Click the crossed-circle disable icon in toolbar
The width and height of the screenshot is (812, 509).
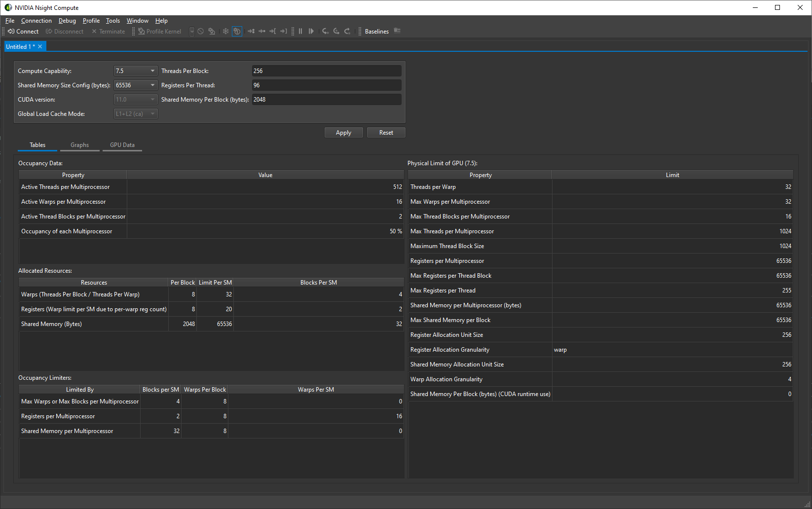(201, 31)
